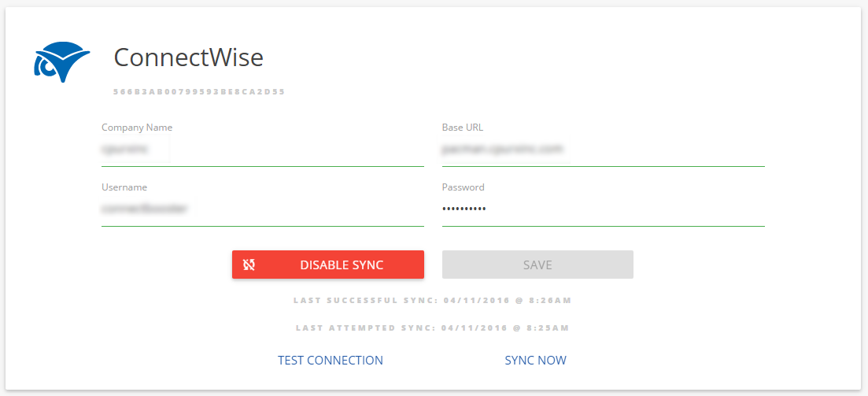Click the sync icon on Disable Sync button
Viewport: 868px width, 396px height.
click(249, 265)
